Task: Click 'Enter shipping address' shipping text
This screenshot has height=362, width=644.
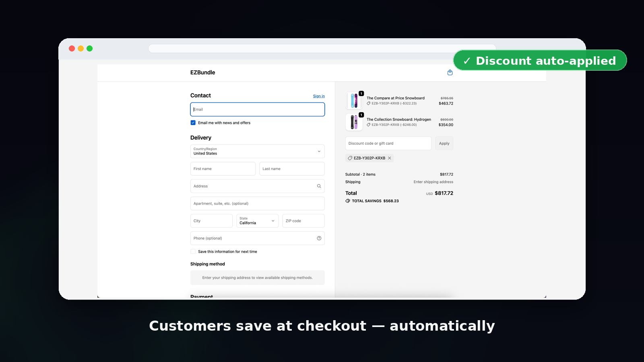Action: pos(433,182)
